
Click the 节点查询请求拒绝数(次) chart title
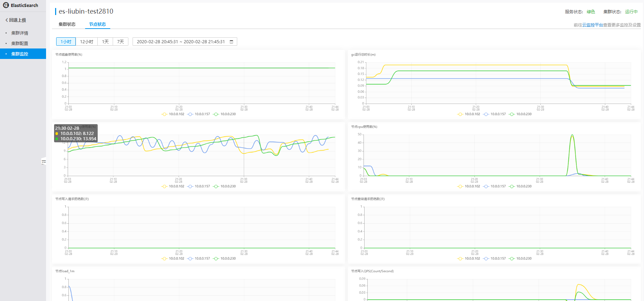coord(368,199)
